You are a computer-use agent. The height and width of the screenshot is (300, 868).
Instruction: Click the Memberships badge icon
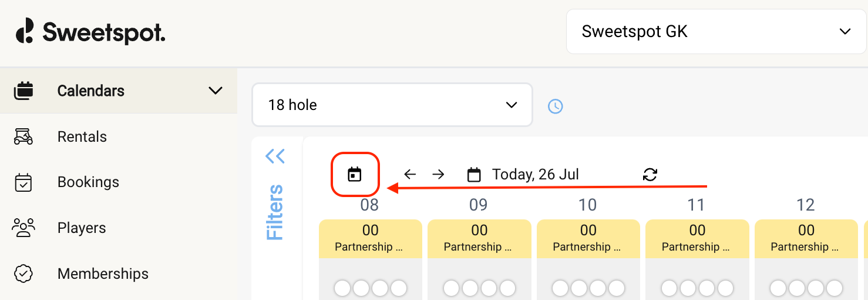click(x=23, y=274)
